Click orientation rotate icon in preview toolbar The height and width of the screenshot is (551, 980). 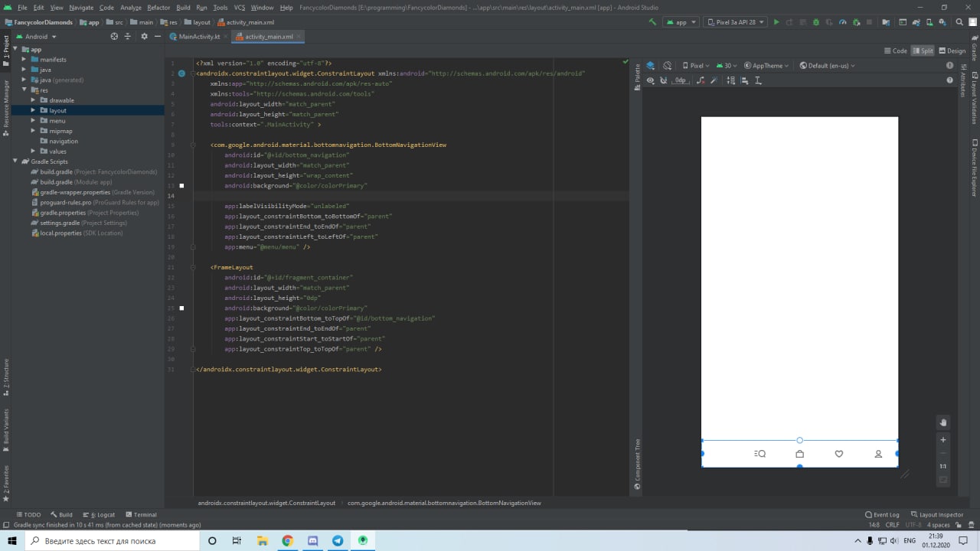click(668, 66)
